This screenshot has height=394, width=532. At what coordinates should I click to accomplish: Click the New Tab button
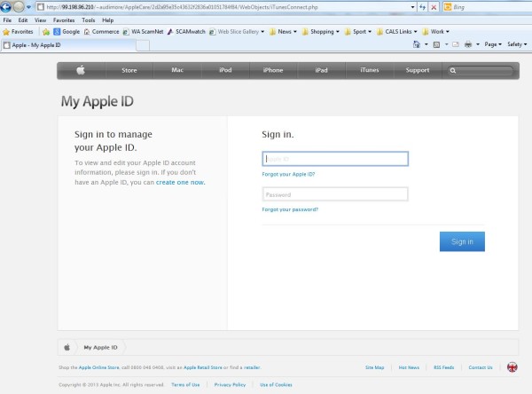(143, 45)
